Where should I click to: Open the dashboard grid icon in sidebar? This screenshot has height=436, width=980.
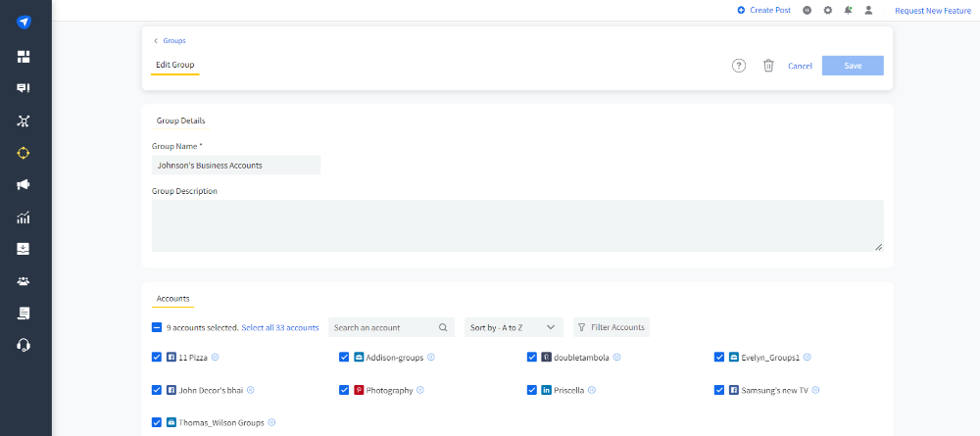tap(24, 58)
